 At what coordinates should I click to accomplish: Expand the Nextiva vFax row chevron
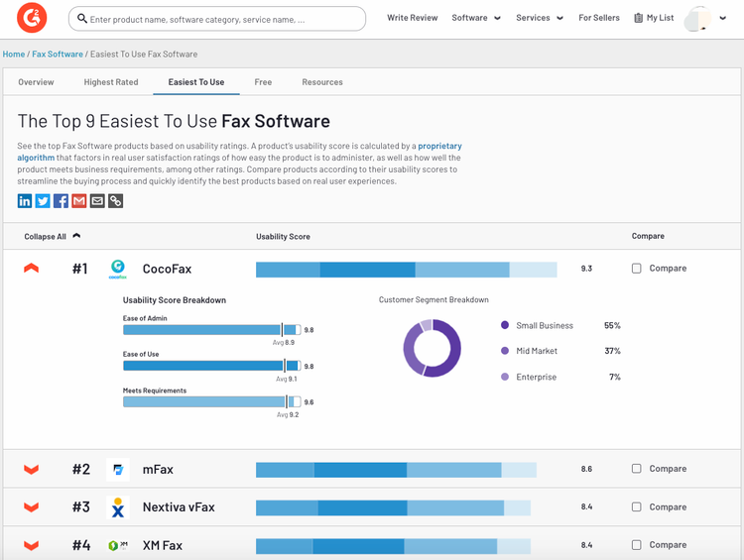coord(32,507)
